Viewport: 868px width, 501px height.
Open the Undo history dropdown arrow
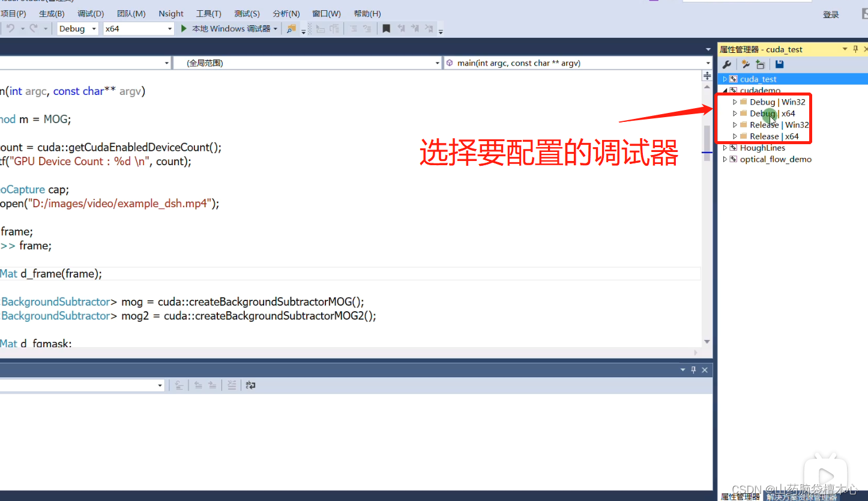click(23, 28)
